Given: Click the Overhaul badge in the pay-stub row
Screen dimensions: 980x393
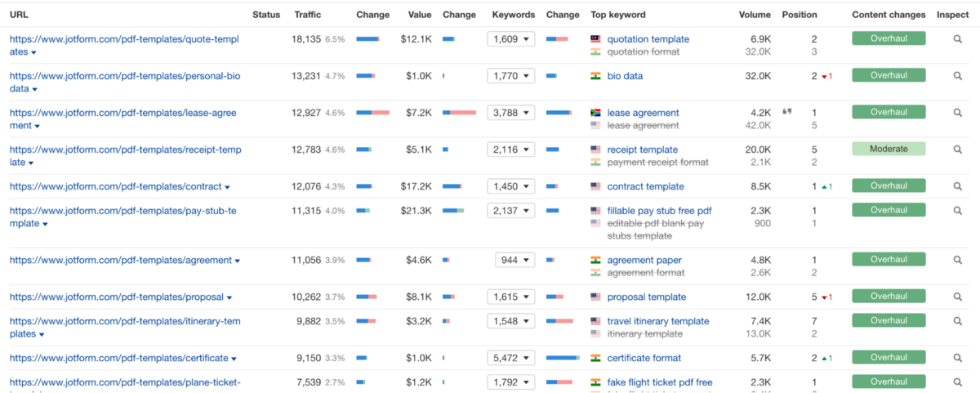Looking at the screenshot, I should 889,210.
